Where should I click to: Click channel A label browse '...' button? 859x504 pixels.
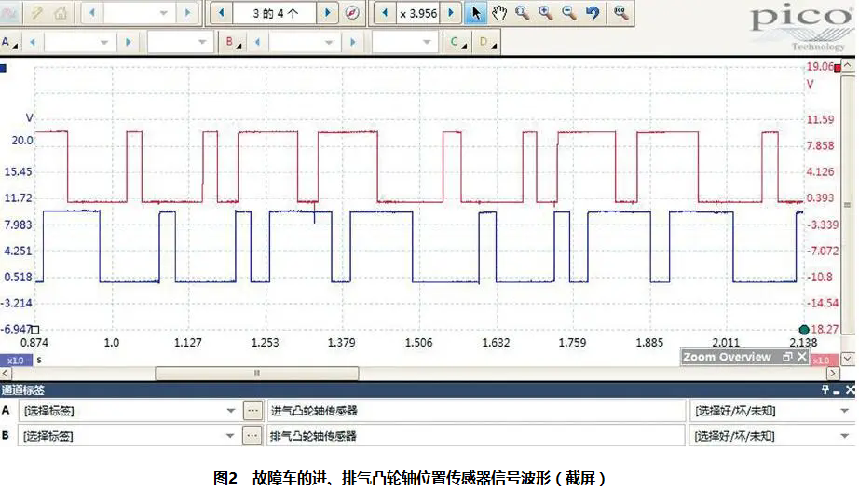[x=252, y=410]
